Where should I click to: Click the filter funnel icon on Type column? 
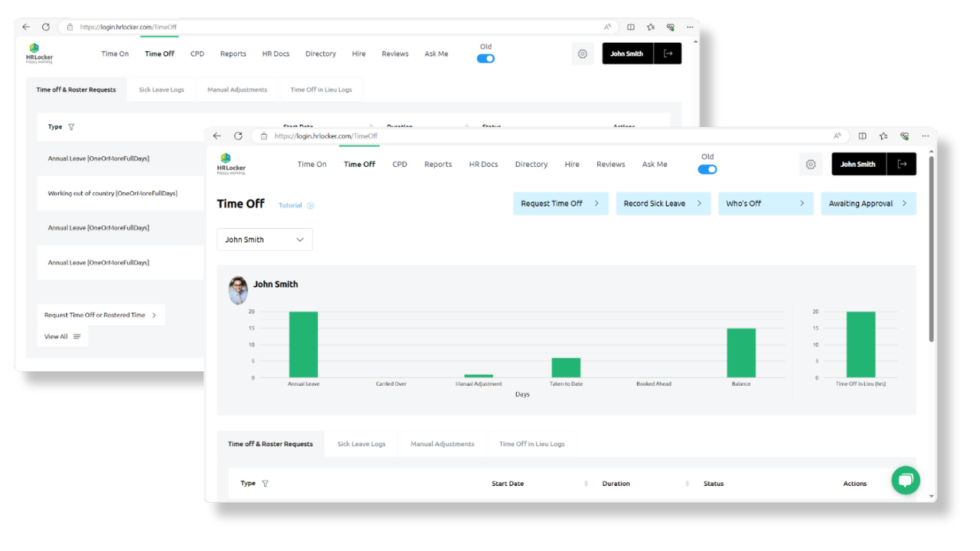click(265, 483)
